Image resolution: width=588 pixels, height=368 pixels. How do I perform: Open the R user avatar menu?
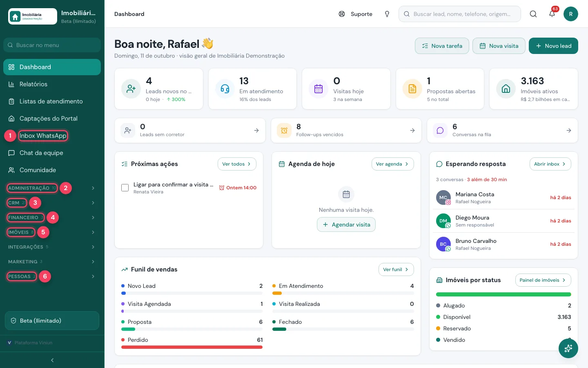coord(571,14)
